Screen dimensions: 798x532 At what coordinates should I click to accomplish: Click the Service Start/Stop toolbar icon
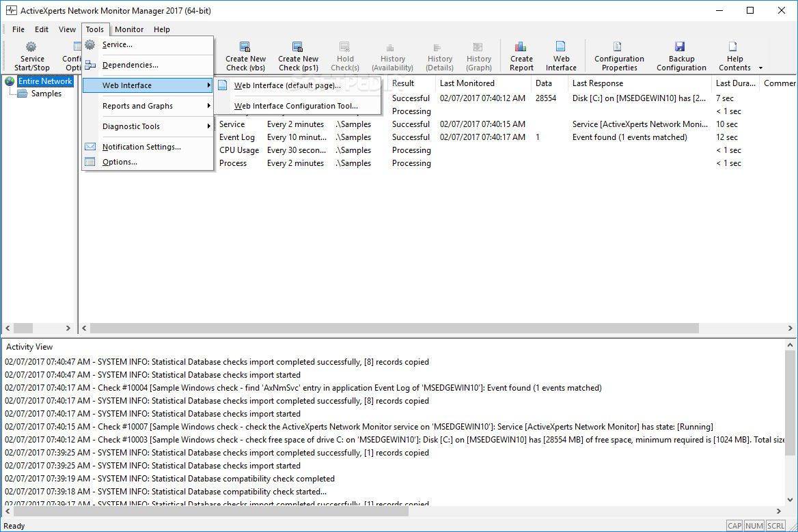click(31, 47)
